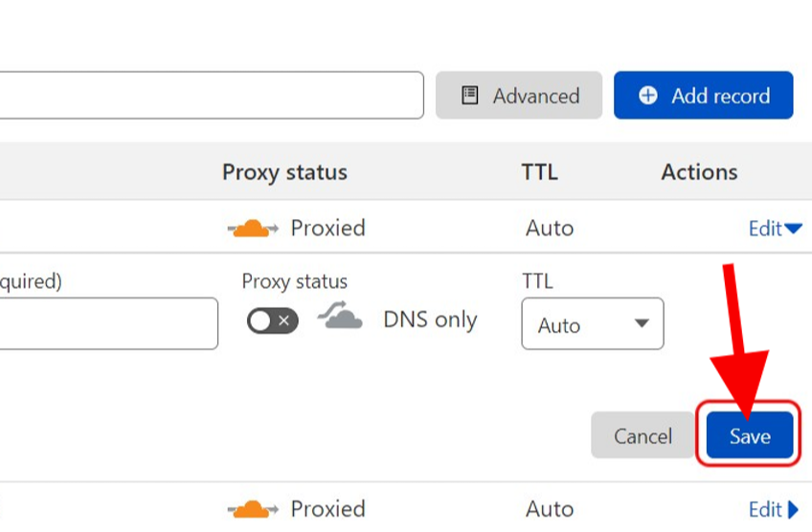Cancel editing the DNS record
Image resolution: width=812 pixels, height=532 pixels.
(x=643, y=436)
